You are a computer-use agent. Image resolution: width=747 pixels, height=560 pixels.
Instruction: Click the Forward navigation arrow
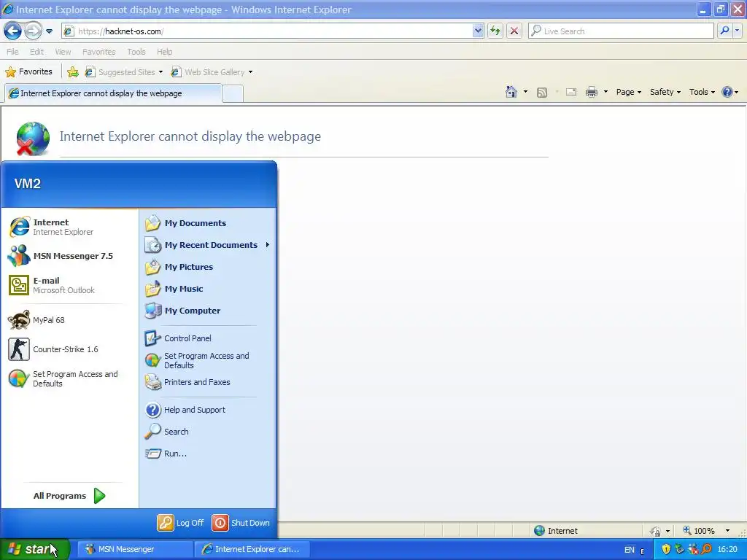[x=32, y=31]
